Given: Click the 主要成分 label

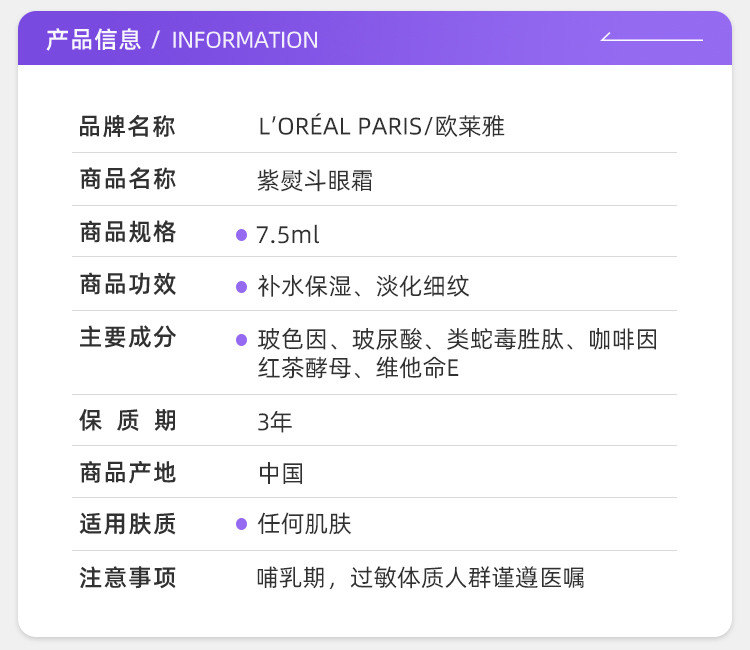Looking at the screenshot, I should point(128,337).
